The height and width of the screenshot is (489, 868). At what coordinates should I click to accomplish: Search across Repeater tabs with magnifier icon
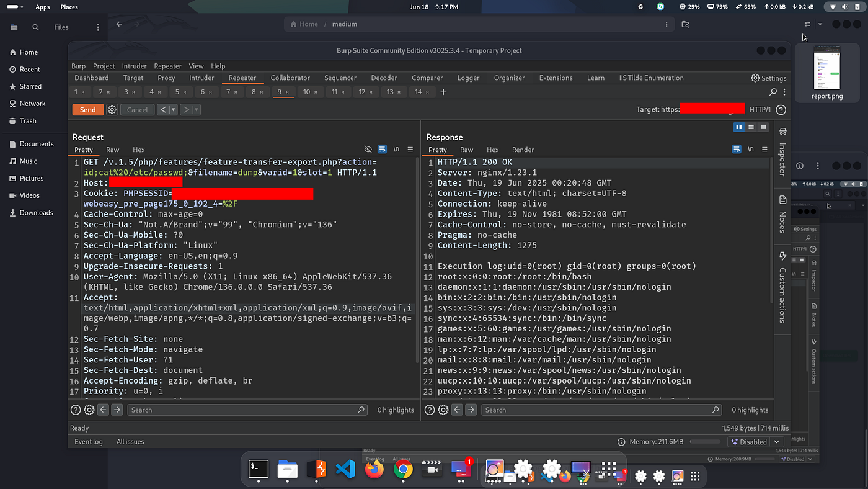coord(773,92)
